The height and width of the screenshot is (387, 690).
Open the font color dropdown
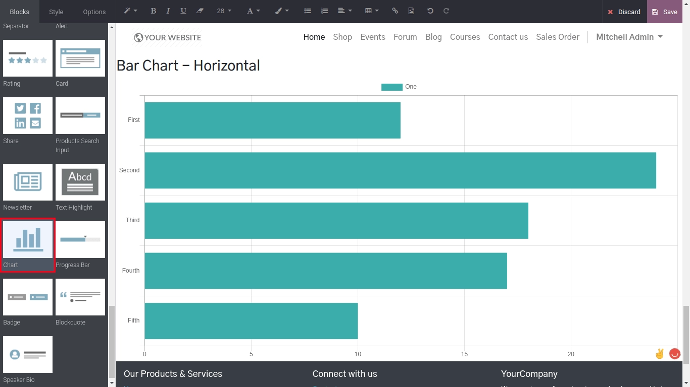(x=253, y=11)
